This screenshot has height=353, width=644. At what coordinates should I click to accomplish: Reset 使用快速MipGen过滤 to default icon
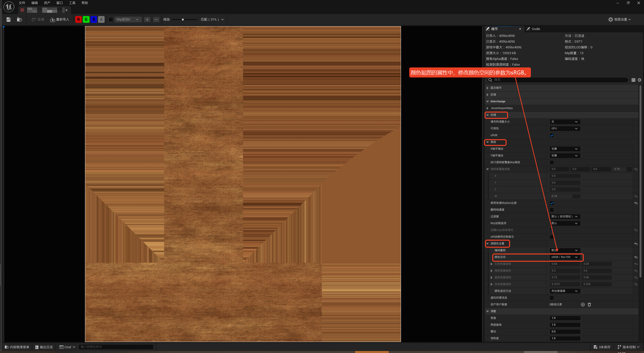click(x=636, y=203)
